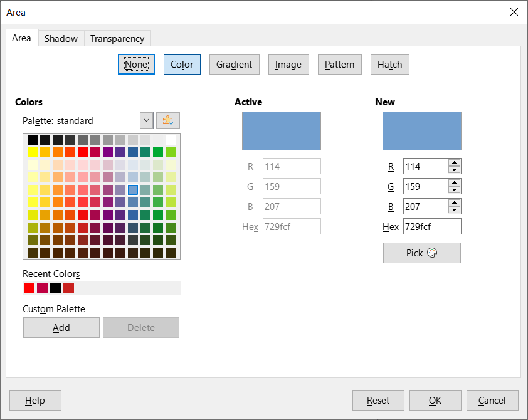528x420 pixels.
Task: Close the Area dialog window
Action: pyautogui.click(x=514, y=12)
